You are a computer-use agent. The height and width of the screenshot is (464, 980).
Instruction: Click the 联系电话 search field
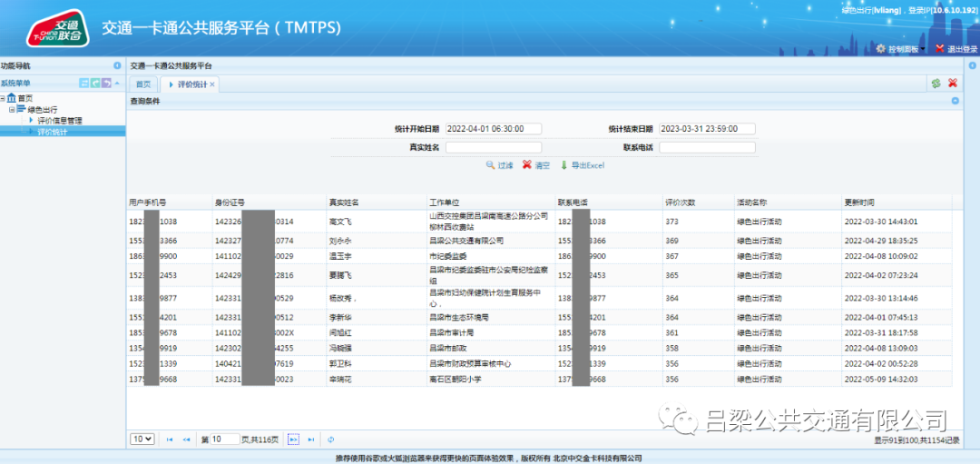(708, 148)
